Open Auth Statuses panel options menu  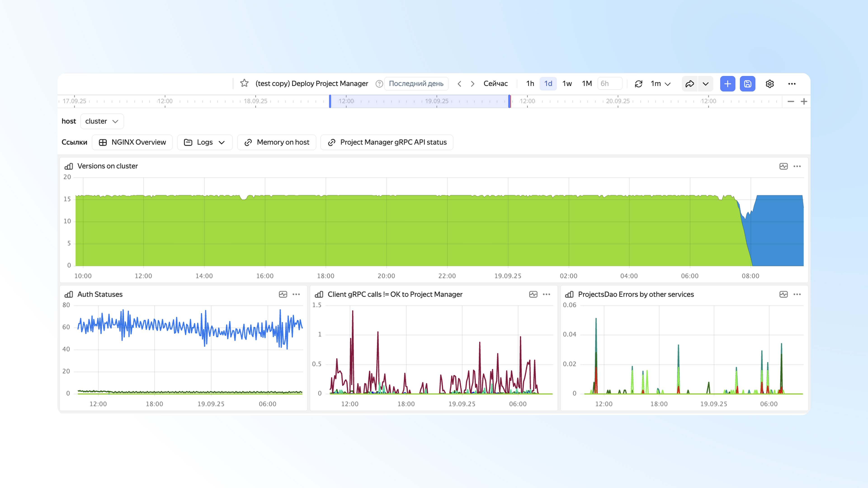pyautogui.click(x=296, y=294)
